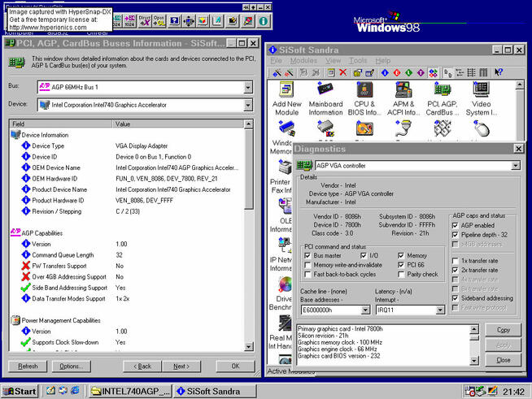Open the IRQ11 interrupt dropdown
The height and width of the screenshot is (399, 532).
[x=440, y=310]
